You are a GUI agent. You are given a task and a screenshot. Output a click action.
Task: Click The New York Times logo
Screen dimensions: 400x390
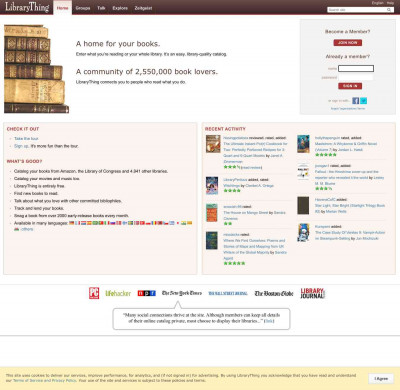182,293
